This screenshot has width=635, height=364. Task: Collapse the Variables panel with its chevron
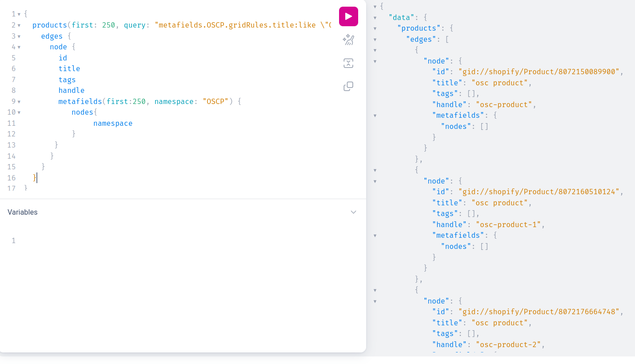click(x=353, y=212)
